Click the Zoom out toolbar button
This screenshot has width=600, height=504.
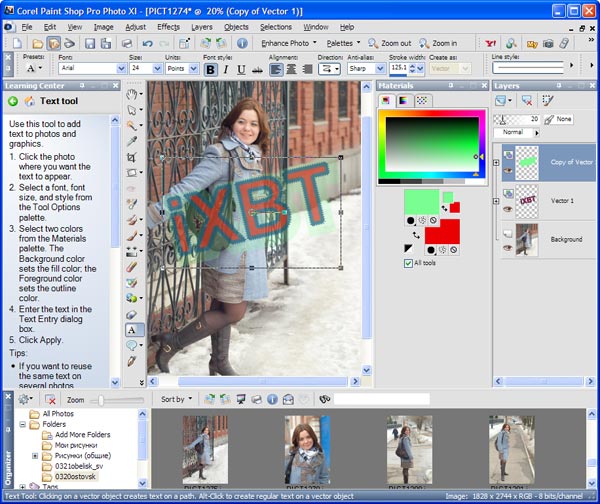(389, 43)
